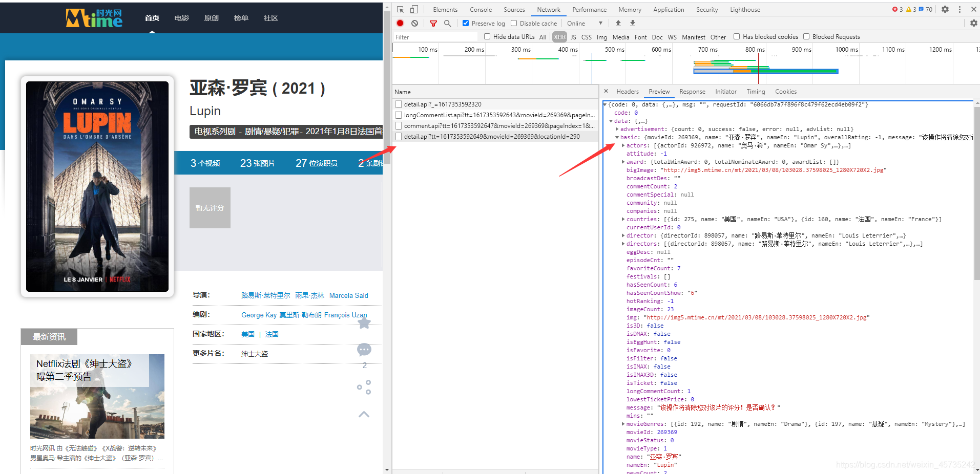Click the back-to-top chevron icon
This screenshot has width=980, height=474.
tap(364, 414)
